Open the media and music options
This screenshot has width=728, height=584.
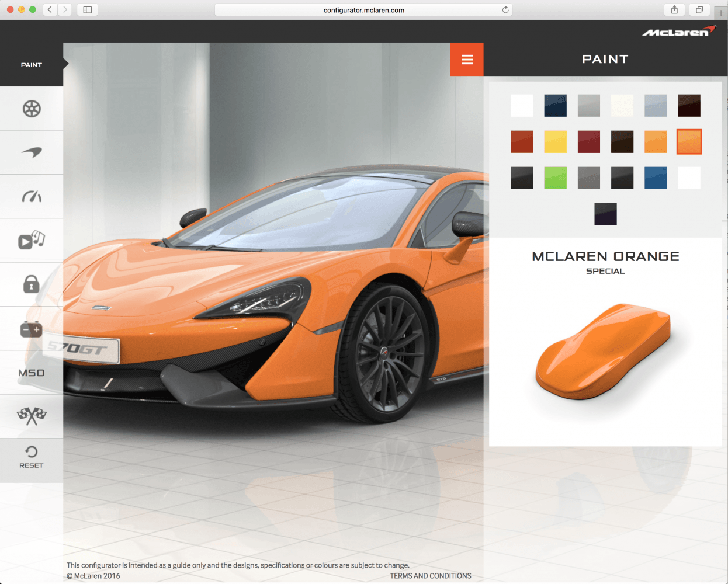pyautogui.click(x=32, y=241)
